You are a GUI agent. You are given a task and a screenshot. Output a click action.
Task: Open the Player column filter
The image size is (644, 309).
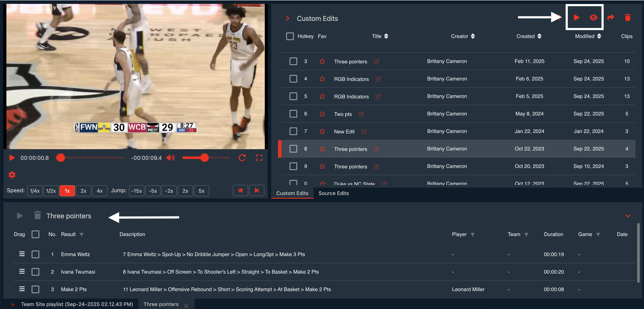472,235
